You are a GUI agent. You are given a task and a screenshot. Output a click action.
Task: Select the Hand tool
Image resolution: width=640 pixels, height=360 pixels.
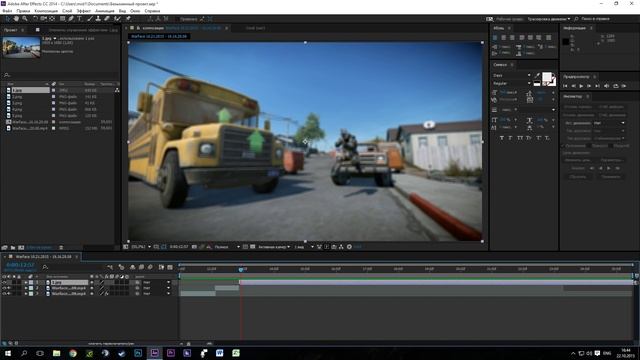pyautogui.click(x=16, y=19)
